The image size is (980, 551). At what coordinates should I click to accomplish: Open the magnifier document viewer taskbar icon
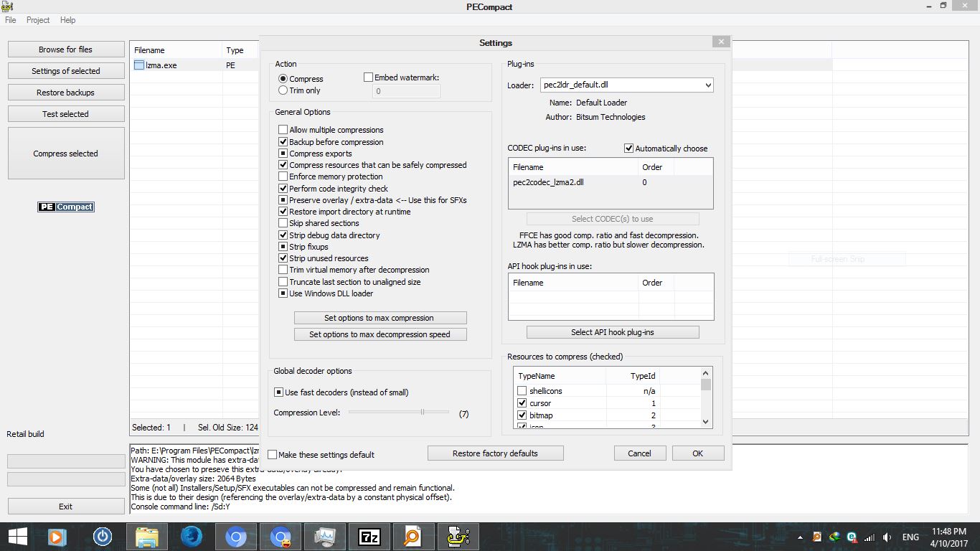413,537
